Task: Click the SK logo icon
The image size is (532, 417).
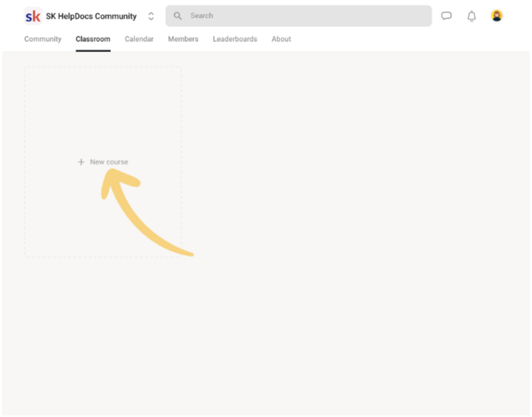Action: pyautogui.click(x=33, y=16)
